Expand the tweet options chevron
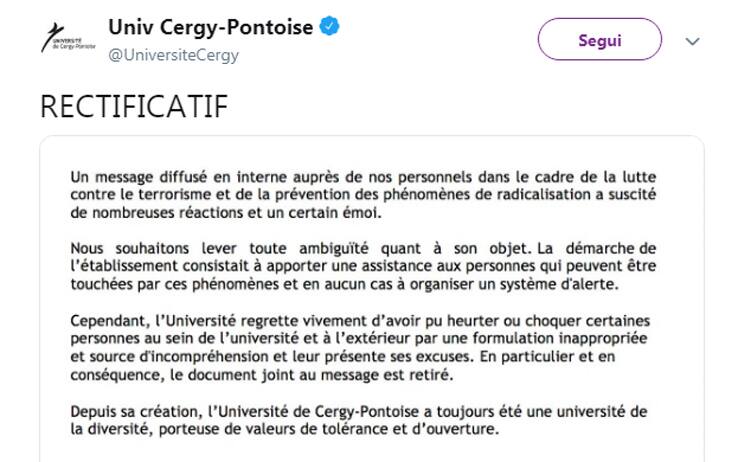Screen dimensions: 738x462 tap(691, 41)
